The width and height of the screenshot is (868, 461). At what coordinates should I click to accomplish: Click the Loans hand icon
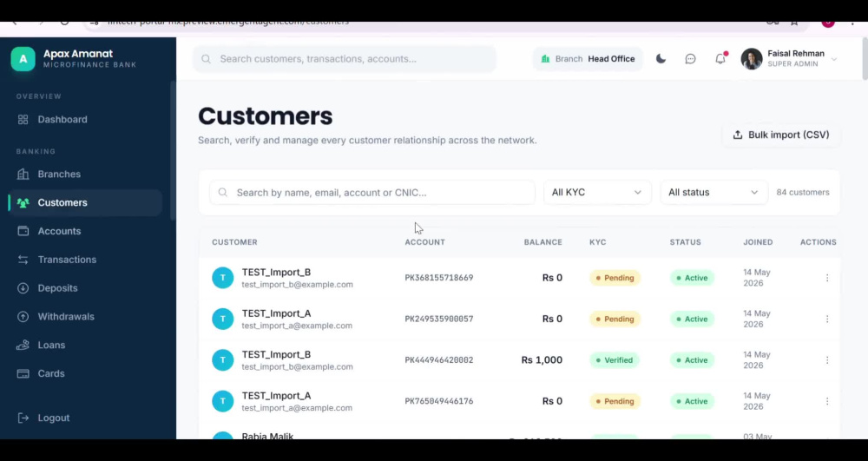(x=23, y=346)
